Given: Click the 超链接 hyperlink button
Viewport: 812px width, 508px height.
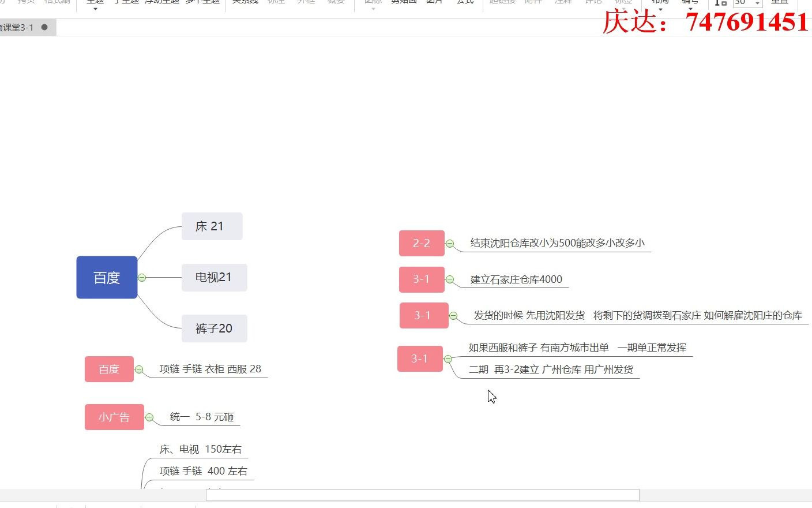Looking at the screenshot, I should [502, 2].
